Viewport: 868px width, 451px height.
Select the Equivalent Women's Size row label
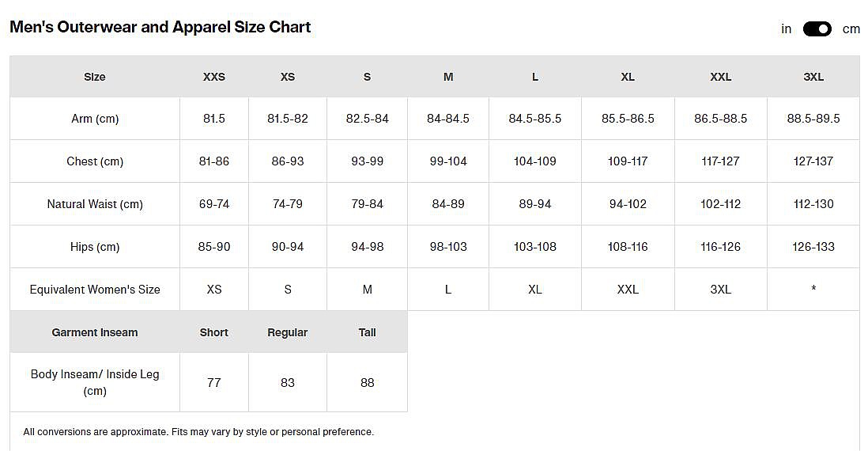[95, 290]
